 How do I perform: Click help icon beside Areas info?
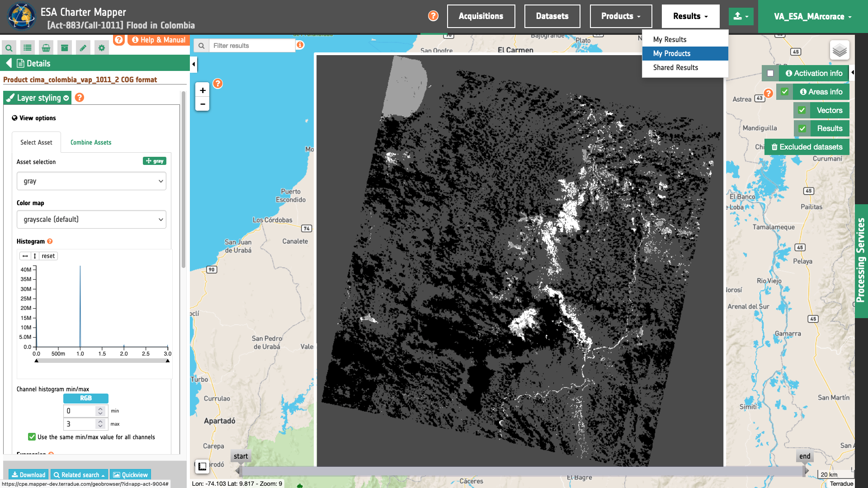[768, 94]
